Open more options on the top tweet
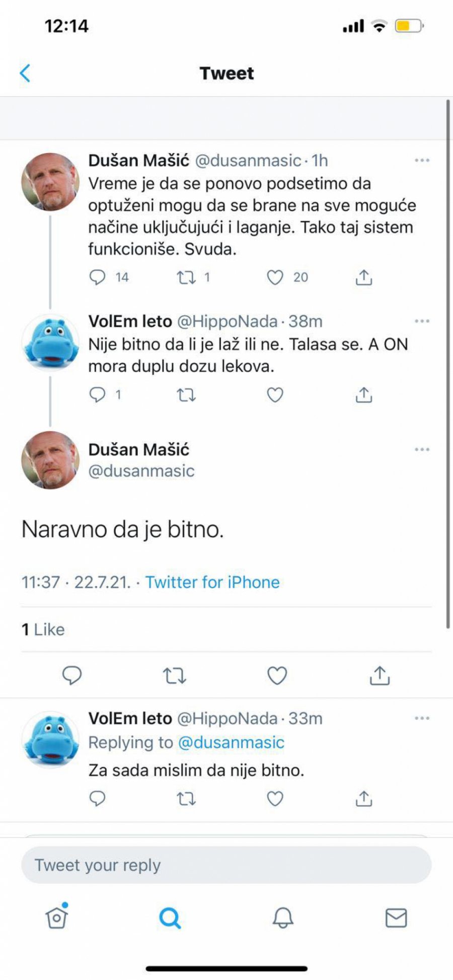The height and width of the screenshot is (980, 453). [x=422, y=160]
